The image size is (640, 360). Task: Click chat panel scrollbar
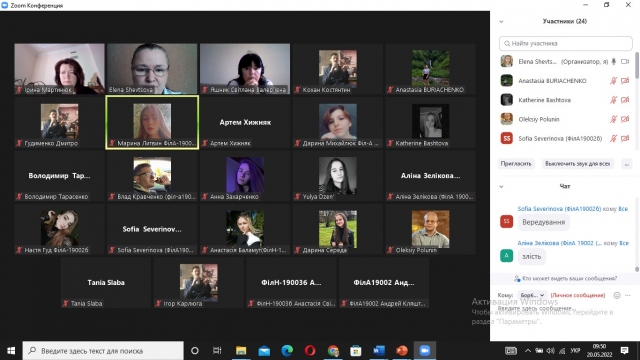[x=637, y=269]
